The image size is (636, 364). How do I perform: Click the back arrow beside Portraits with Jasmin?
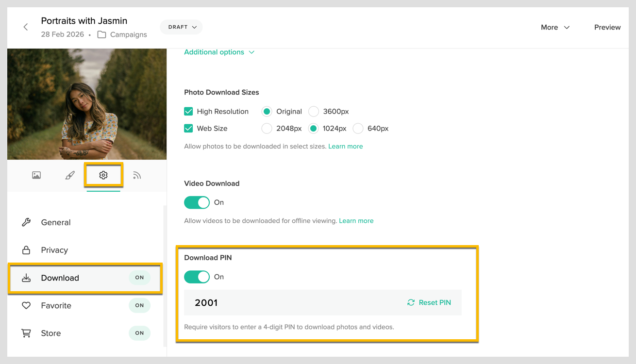pyautogui.click(x=25, y=27)
